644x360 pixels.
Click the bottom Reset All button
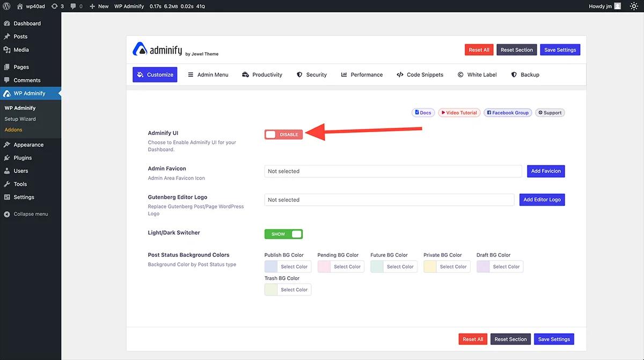pos(473,339)
